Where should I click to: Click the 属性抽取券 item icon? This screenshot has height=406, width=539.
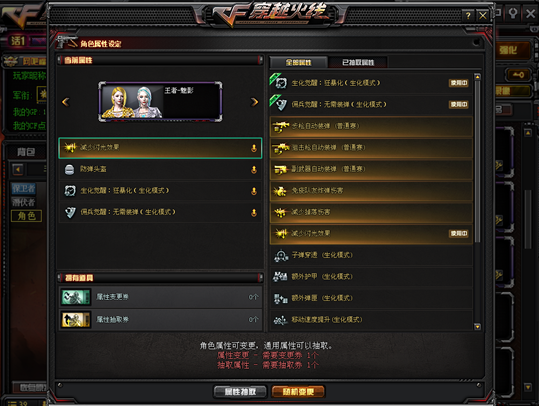coord(76,320)
